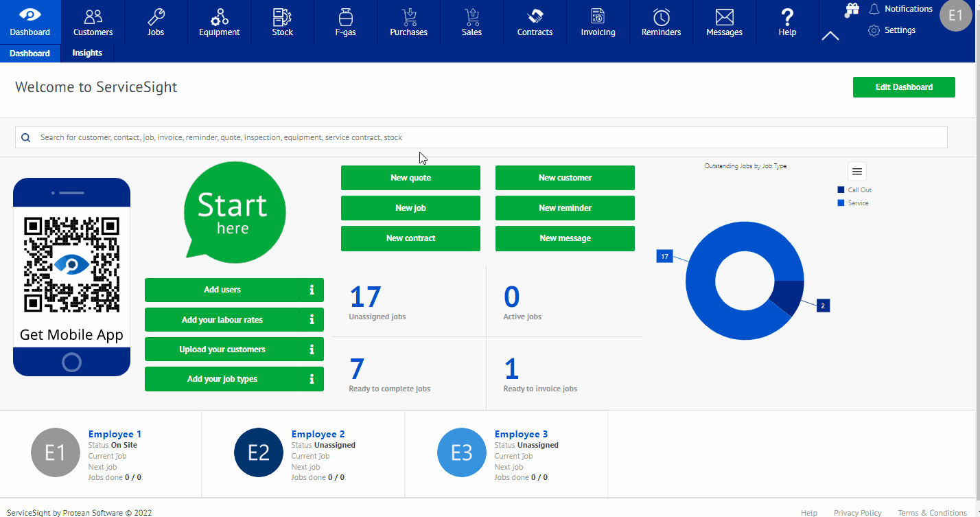
Task: Show info for Add users
Action: pyautogui.click(x=312, y=290)
